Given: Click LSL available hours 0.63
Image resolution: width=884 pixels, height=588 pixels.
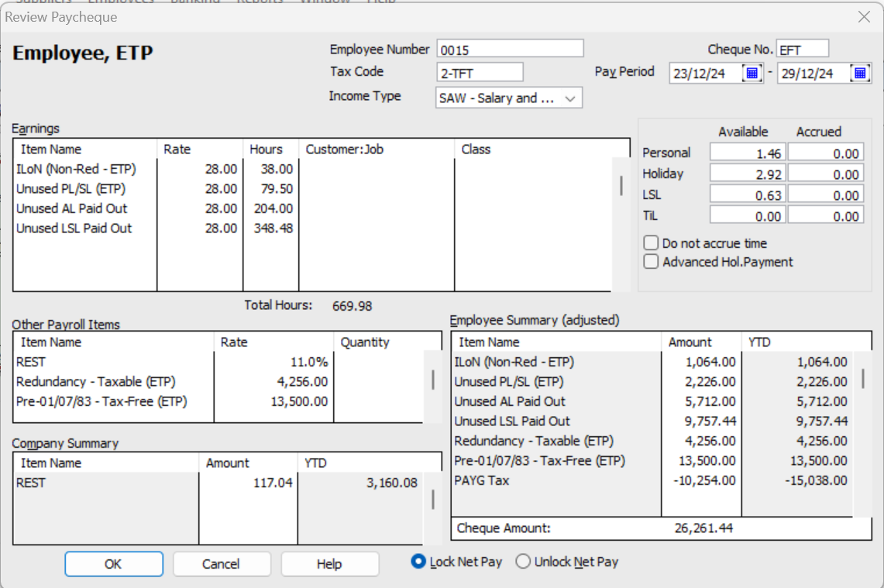Looking at the screenshot, I should click(748, 194).
